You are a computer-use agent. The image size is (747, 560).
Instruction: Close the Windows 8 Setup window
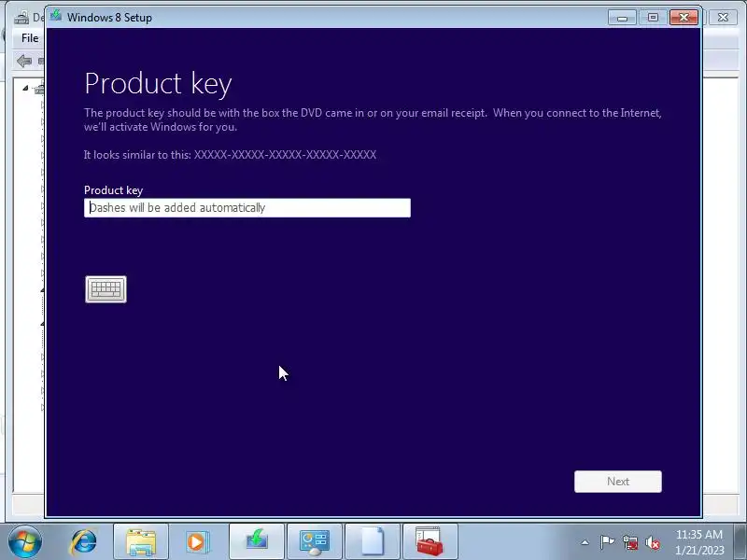point(684,18)
